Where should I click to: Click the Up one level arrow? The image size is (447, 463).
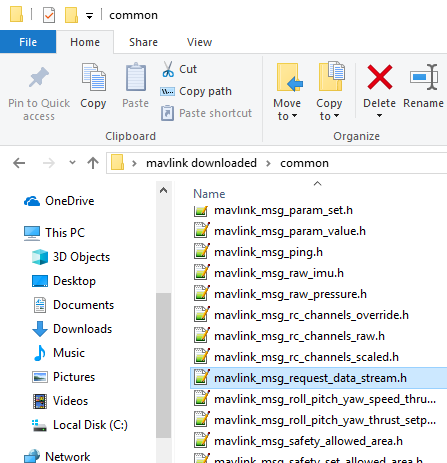93,163
